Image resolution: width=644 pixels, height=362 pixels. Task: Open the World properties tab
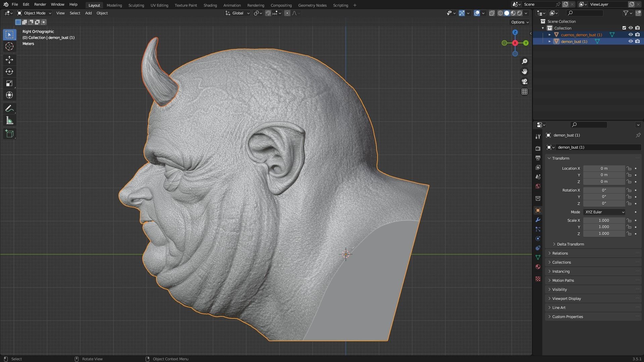pyautogui.click(x=538, y=186)
